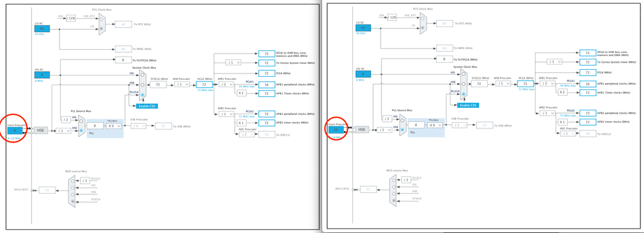Select PLLCLK in System Clock Mux, right diagram
The image size is (644, 233).
click(x=463, y=94)
